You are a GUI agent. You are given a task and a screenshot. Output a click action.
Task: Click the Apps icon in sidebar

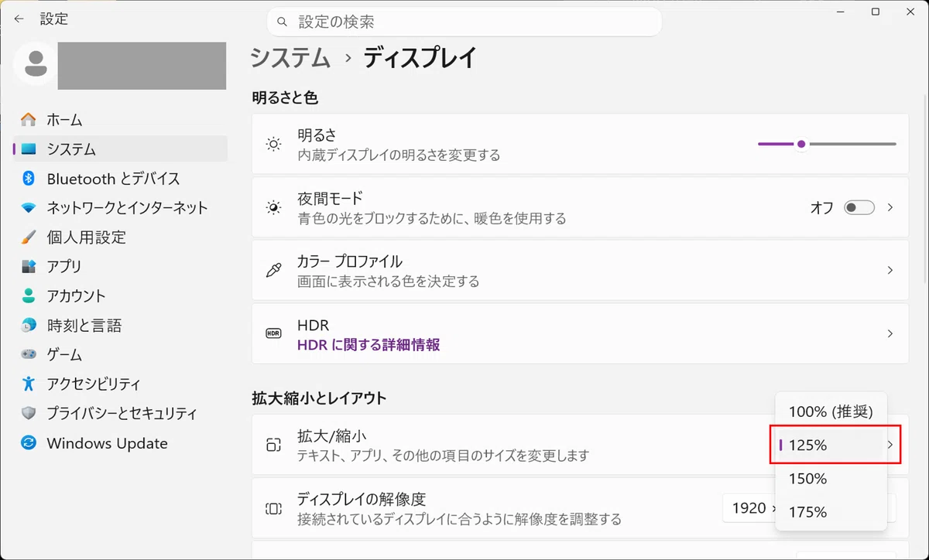[x=29, y=267]
